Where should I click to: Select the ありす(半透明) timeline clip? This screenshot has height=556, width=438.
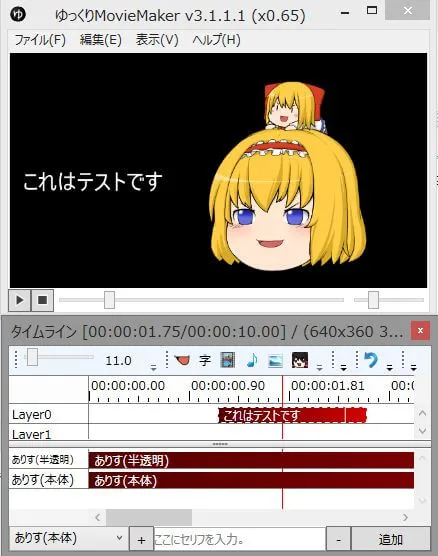(x=251, y=460)
